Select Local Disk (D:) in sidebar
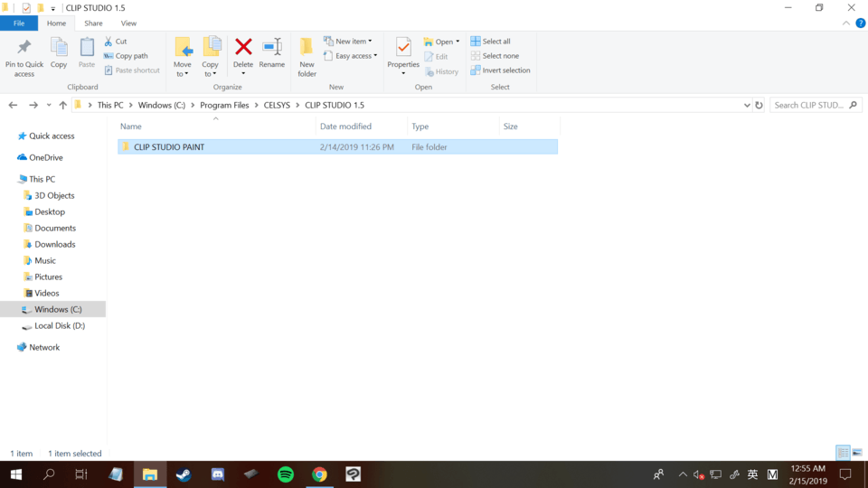The image size is (868, 488). pyautogui.click(x=60, y=325)
